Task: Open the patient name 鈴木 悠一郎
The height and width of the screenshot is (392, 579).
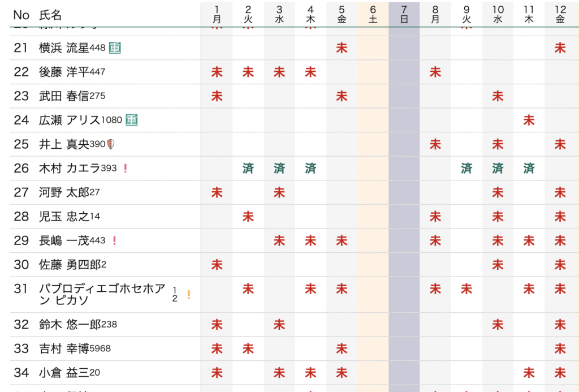Action: coord(70,325)
